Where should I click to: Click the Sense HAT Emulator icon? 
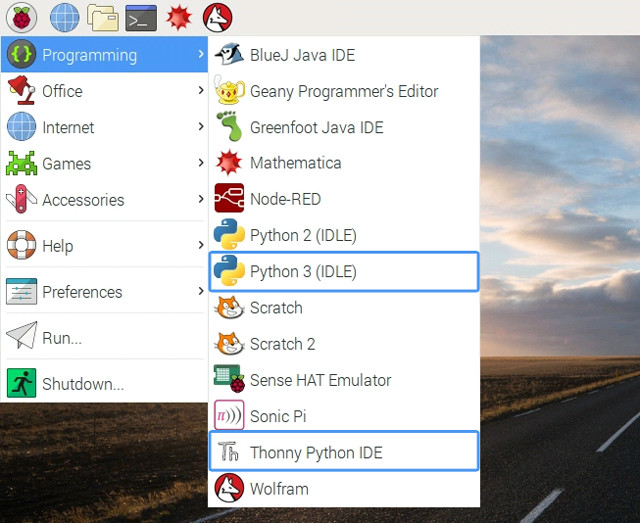(x=229, y=378)
